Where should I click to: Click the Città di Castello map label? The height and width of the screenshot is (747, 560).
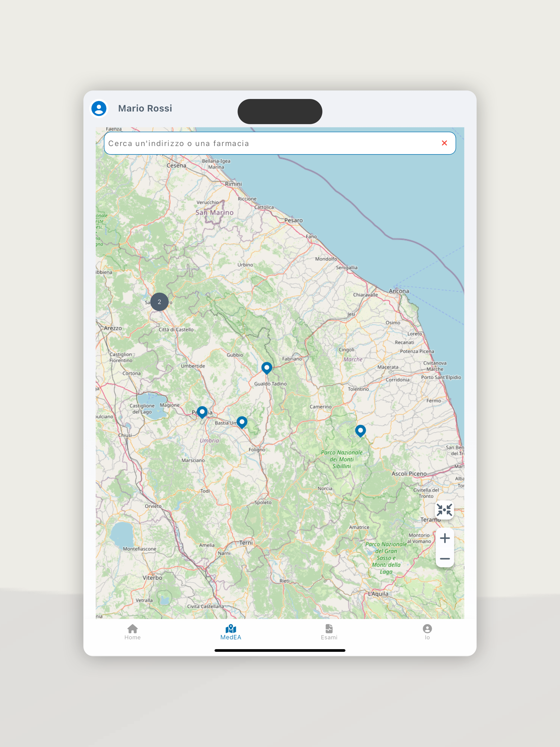(176, 329)
